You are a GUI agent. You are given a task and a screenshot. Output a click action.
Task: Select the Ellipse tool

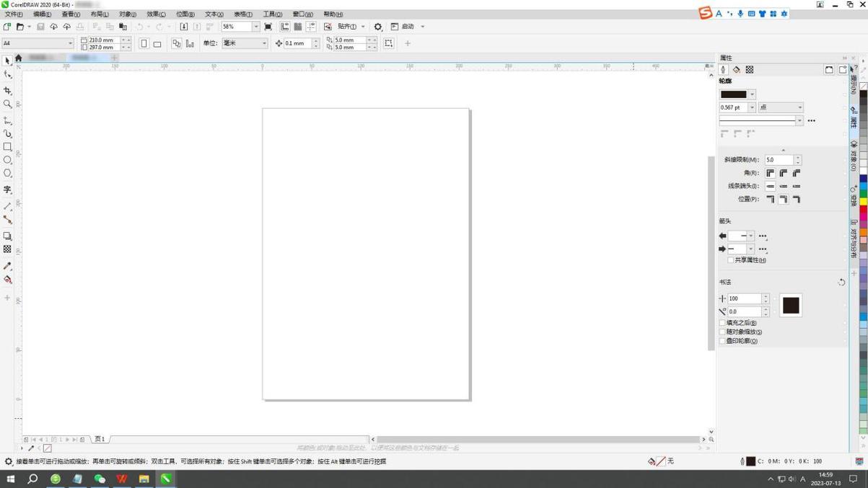7,160
